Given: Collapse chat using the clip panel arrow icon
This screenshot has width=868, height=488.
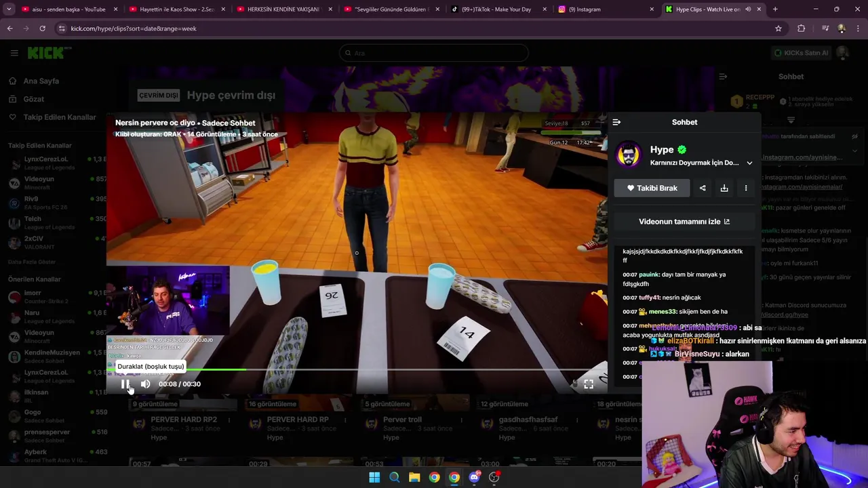Looking at the screenshot, I should (616, 122).
